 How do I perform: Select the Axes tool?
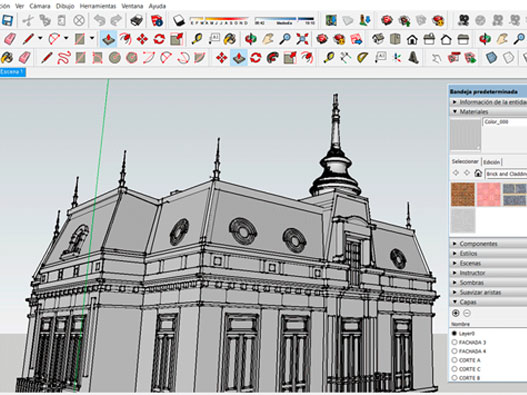click(x=397, y=58)
